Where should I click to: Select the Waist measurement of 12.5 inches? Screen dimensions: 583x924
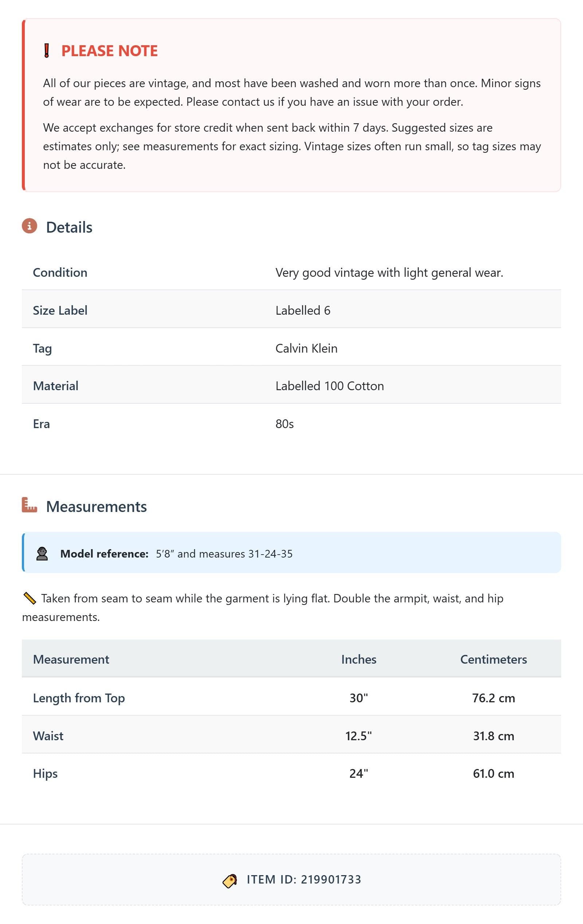click(x=359, y=735)
